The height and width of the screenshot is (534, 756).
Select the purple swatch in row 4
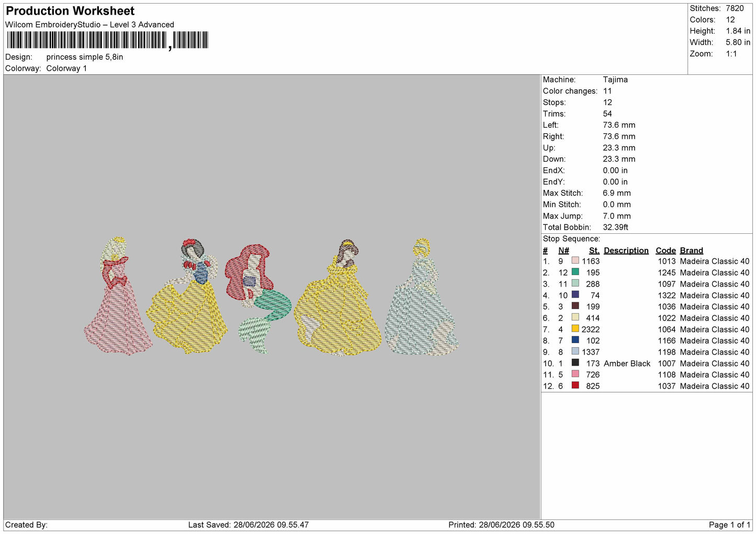coord(576,295)
